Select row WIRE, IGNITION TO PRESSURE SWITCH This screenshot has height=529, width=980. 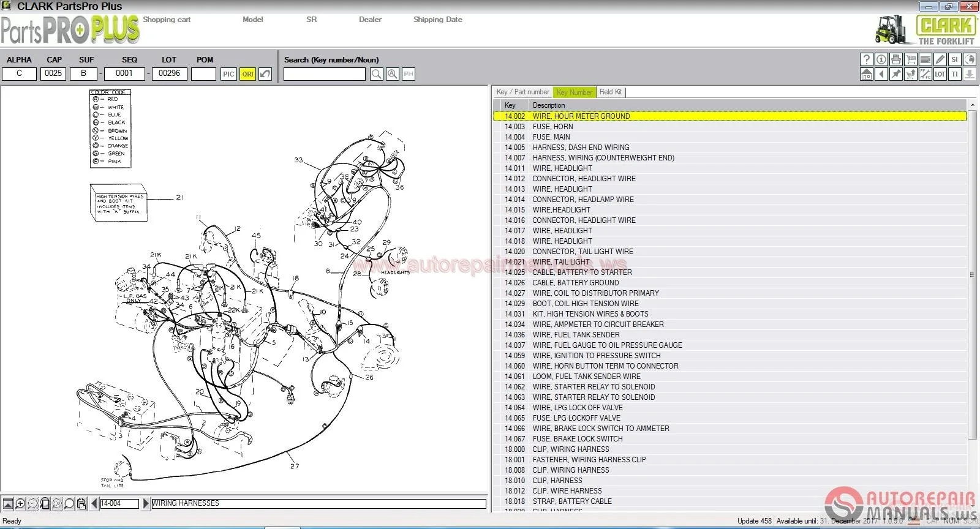[730, 356]
